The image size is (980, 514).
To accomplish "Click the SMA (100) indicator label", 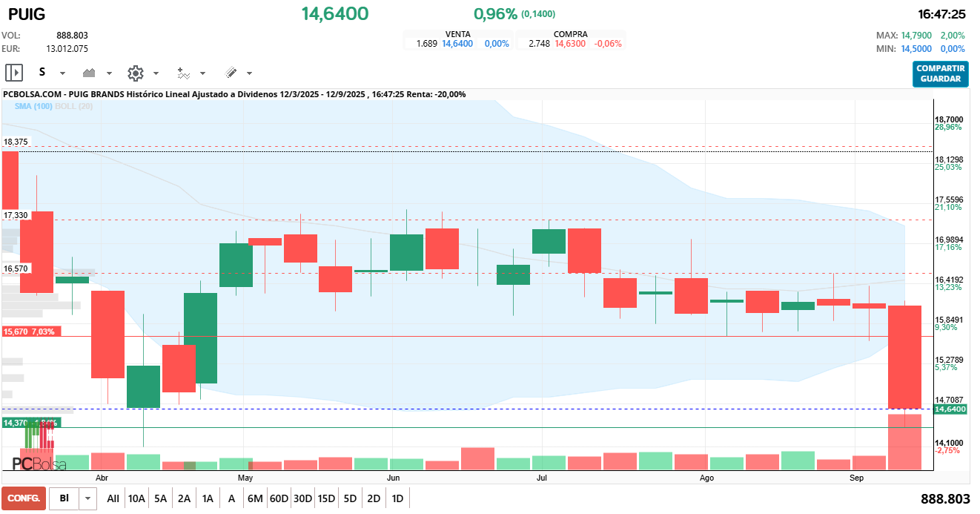I will (32, 106).
